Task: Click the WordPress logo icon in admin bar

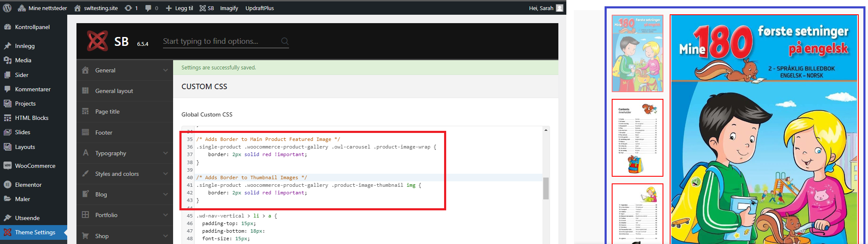Action: pyautogui.click(x=7, y=8)
